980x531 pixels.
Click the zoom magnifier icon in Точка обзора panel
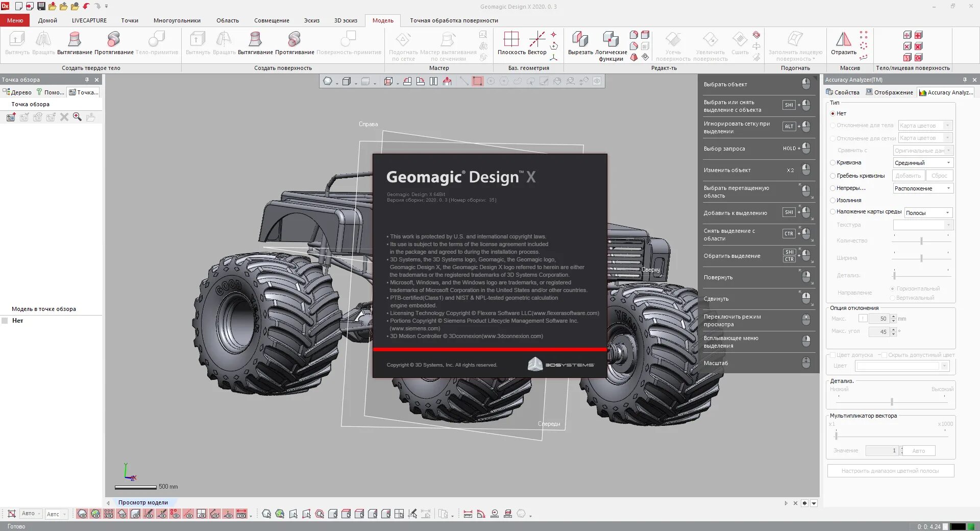coord(78,117)
